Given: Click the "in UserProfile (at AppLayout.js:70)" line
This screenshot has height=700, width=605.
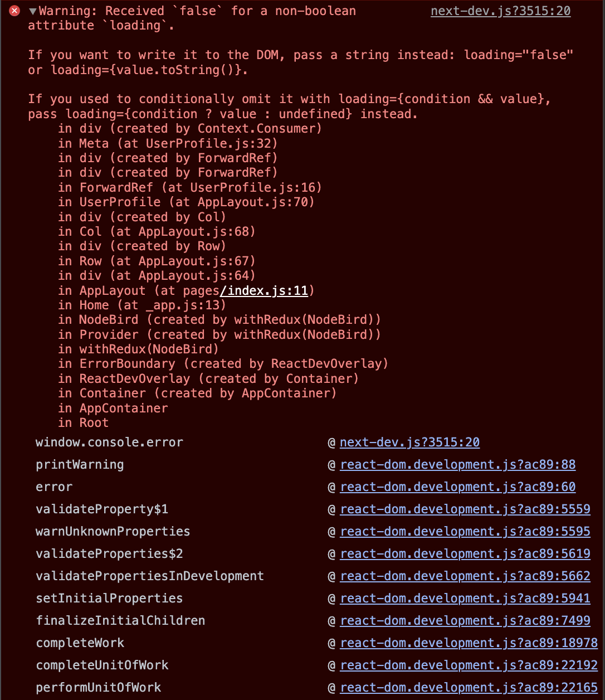Looking at the screenshot, I should [186, 202].
